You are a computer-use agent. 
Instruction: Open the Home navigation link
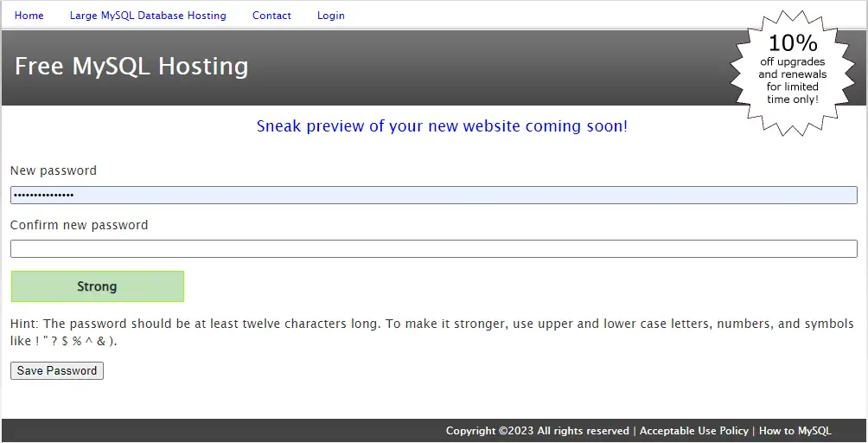(29, 16)
